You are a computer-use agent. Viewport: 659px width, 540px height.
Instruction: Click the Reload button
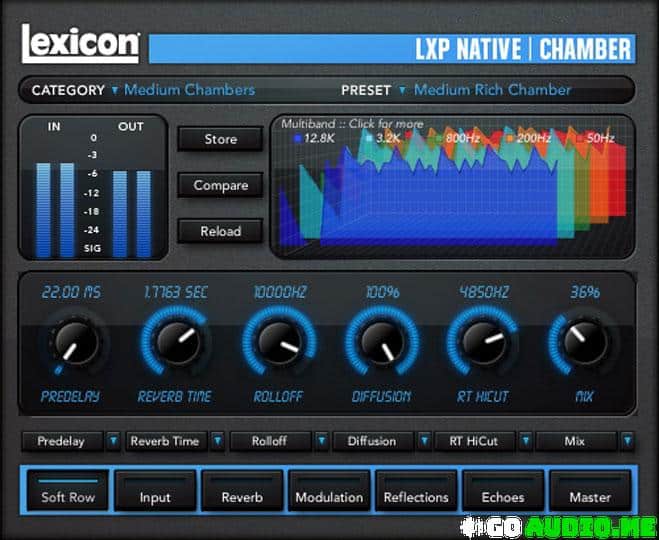coord(221,231)
